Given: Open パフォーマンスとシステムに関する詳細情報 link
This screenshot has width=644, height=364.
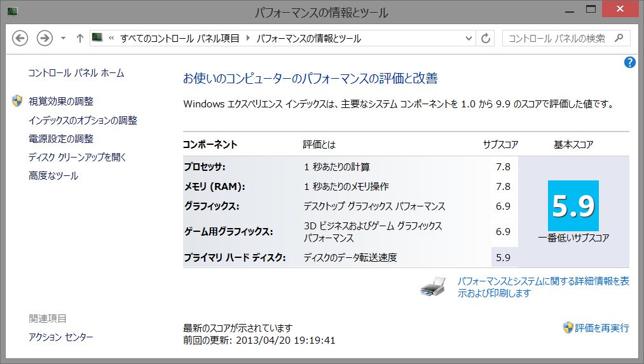Looking at the screenshot, I should 543,287.
